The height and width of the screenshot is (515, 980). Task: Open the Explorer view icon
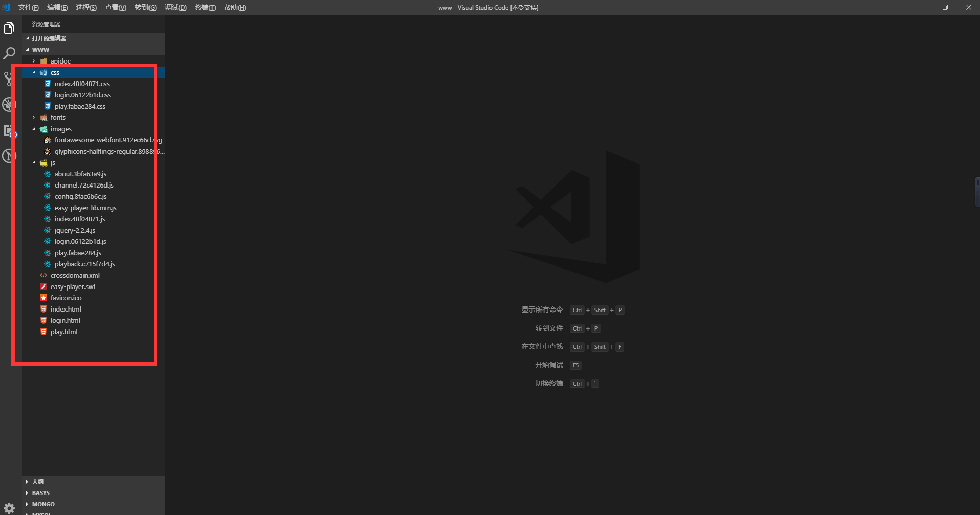pyautogui.click(x=9, y=28)
